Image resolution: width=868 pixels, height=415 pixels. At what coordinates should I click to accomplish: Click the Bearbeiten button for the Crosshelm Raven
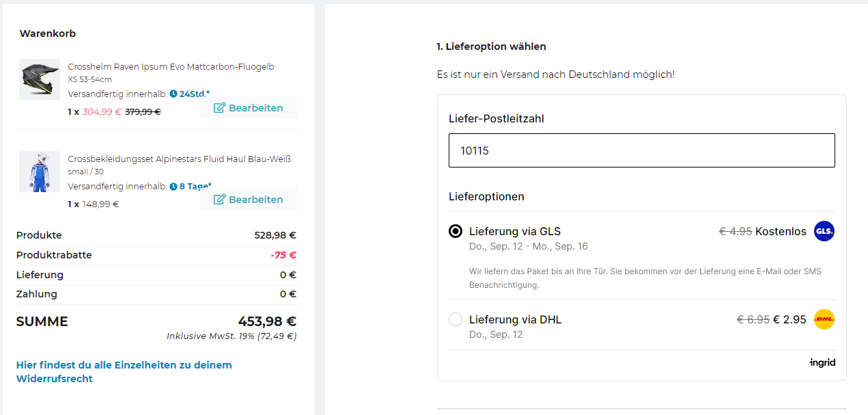249,108
